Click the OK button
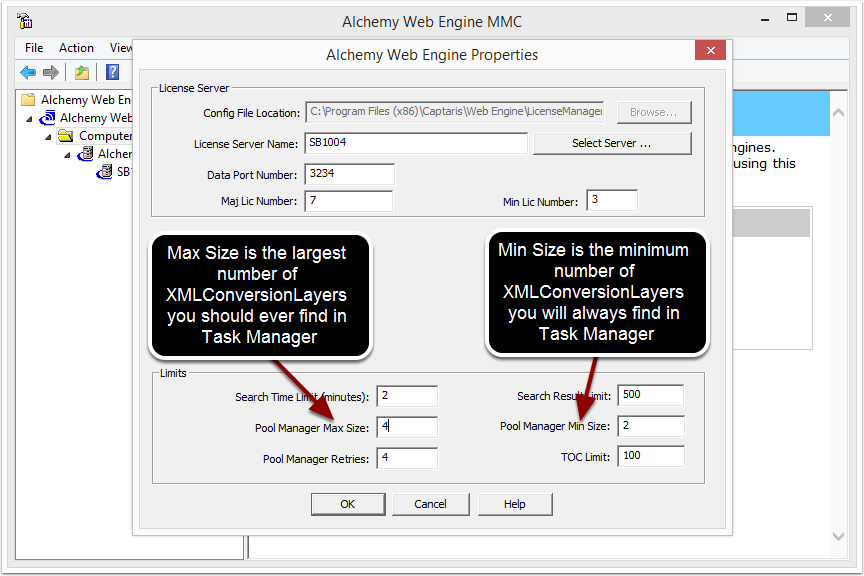The image size is (864, 576). pyautogui.click(x=348, y=504)
